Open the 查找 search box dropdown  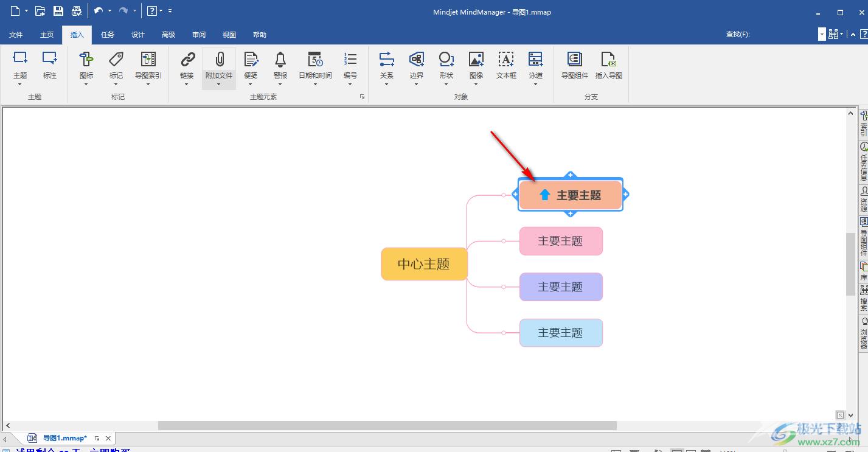[822, 34]
